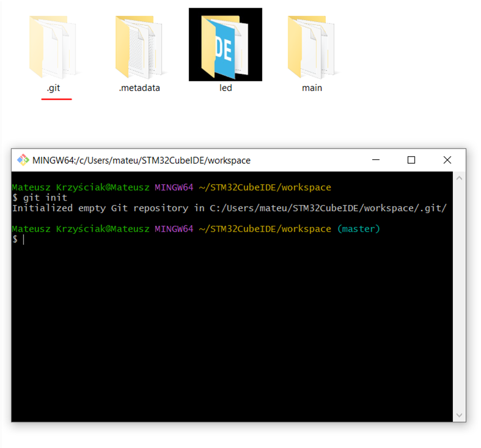Close the Git Bash terminal window
481x448 pixels.
click(447, 160)
